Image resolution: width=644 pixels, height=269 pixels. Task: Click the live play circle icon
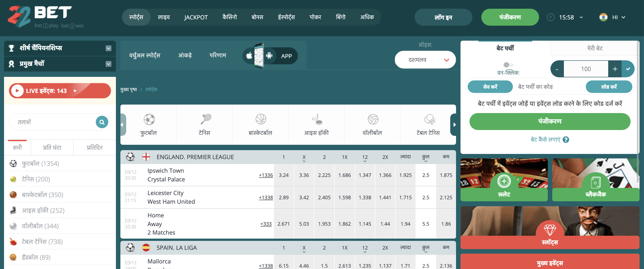tap(17, 90)
